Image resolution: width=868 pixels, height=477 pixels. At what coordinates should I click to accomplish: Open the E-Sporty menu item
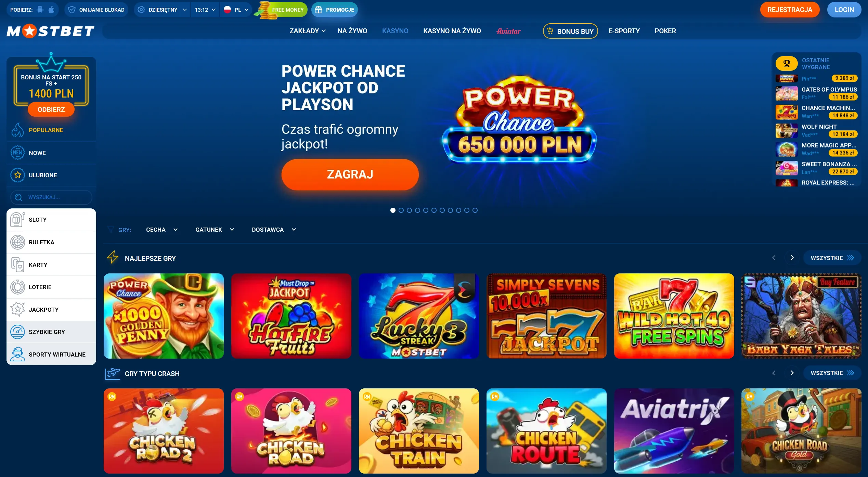[624, 31]
